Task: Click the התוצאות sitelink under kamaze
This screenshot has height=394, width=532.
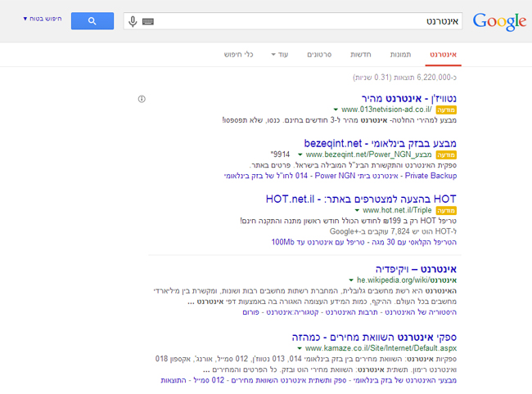Action: pos(174,380)
